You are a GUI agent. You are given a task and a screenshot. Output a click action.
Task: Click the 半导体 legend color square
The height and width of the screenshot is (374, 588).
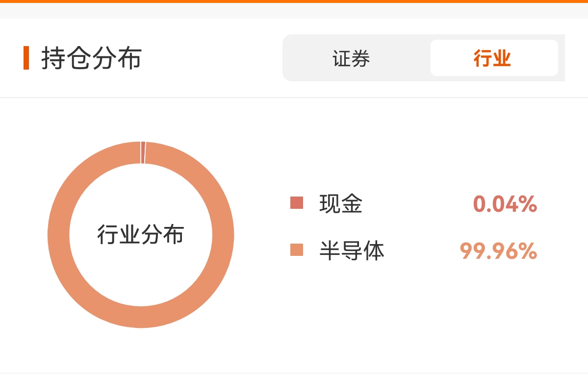coord(297,250)
